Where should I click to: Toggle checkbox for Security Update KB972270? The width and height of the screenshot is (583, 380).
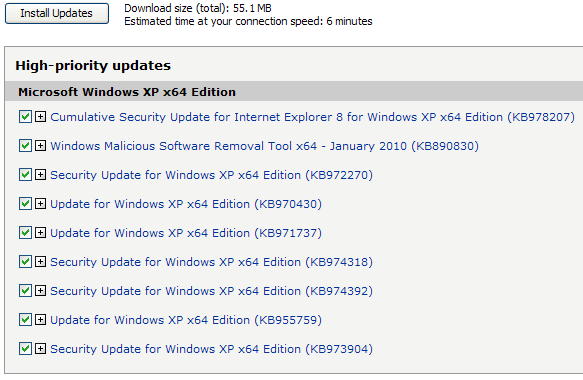[x=25, y=175]
